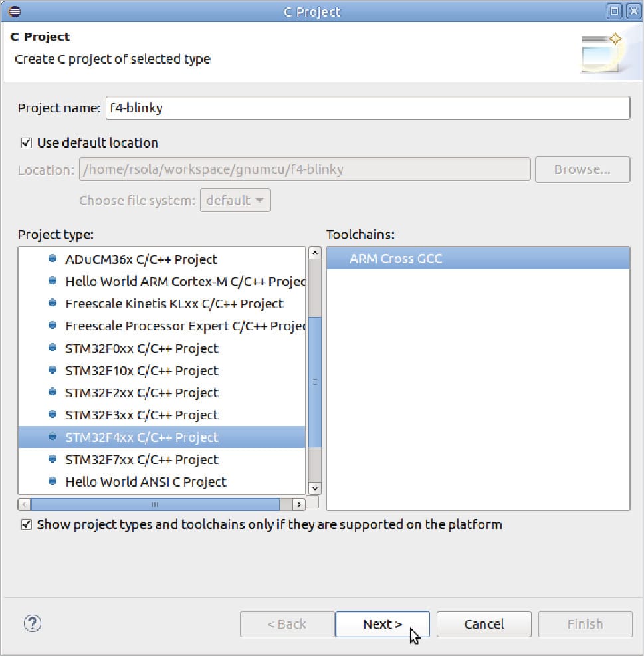Click the Finish button
Viewport: 644px width, 656px height.
tap(585, 624)
